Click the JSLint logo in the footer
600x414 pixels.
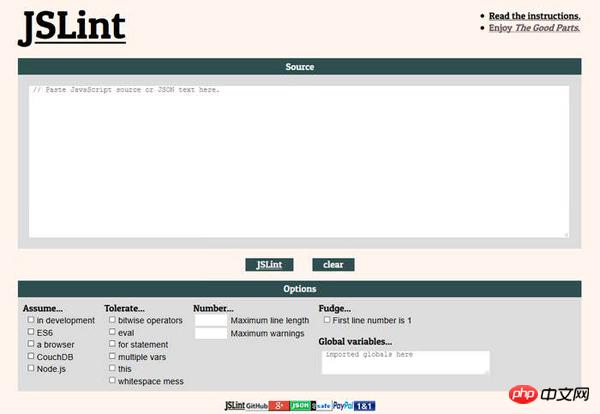click(235, 406)
